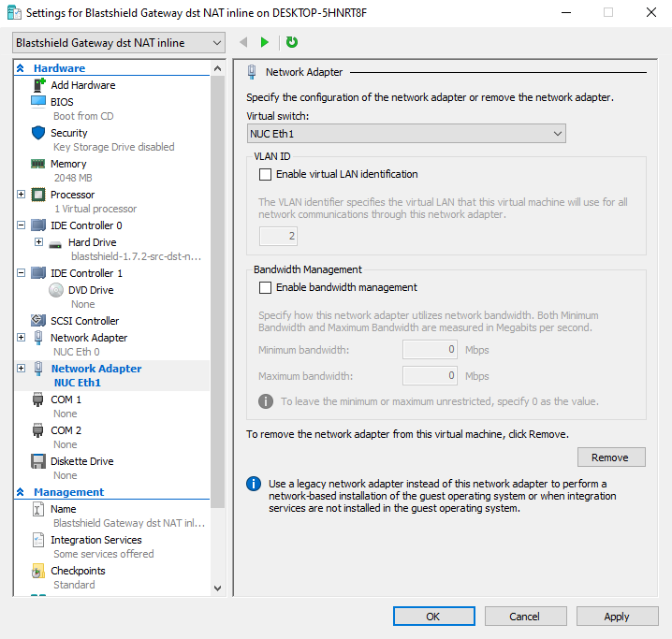Open the Virtual switch dropdown

tap(406, 134)
